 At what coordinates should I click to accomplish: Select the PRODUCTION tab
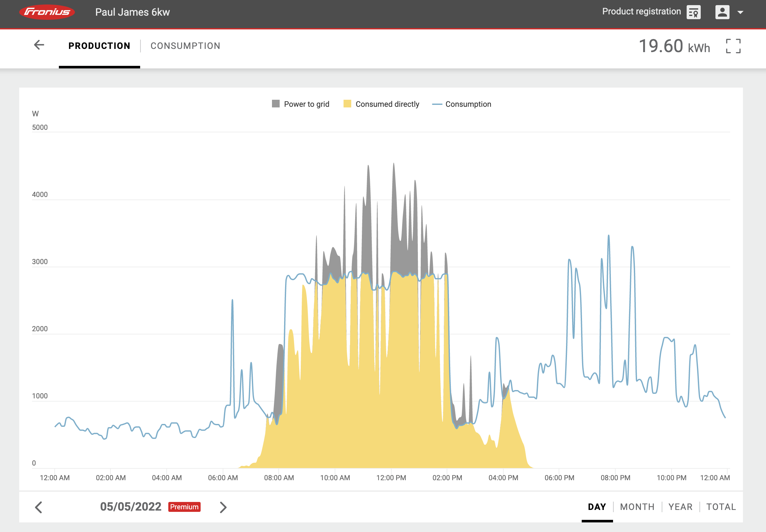(100, 46)
